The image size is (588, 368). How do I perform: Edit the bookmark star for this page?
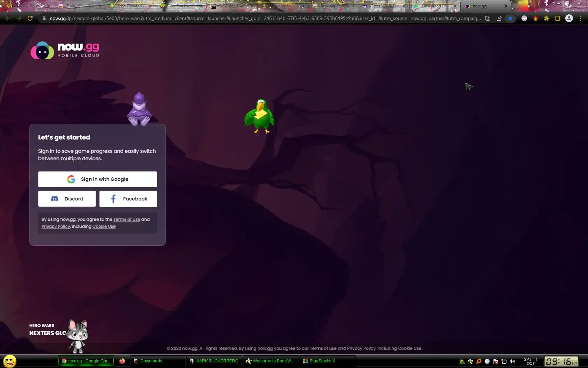click(x=510, y=18)
